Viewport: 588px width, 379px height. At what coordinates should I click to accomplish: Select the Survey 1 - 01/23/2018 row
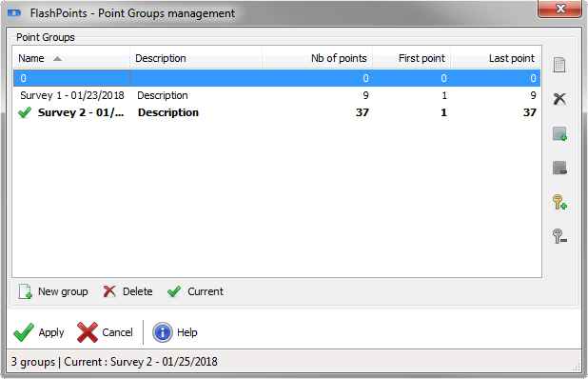[277, 95]
